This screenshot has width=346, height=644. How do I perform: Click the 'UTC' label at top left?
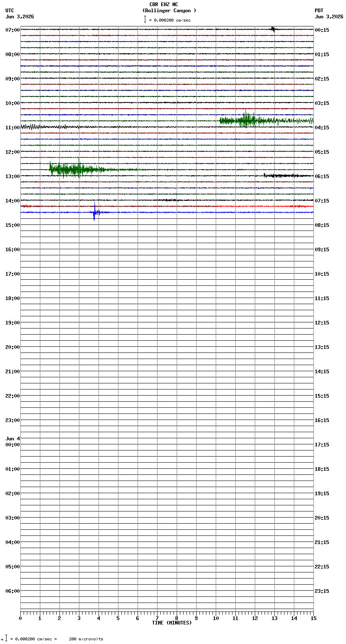pos(10,11)
